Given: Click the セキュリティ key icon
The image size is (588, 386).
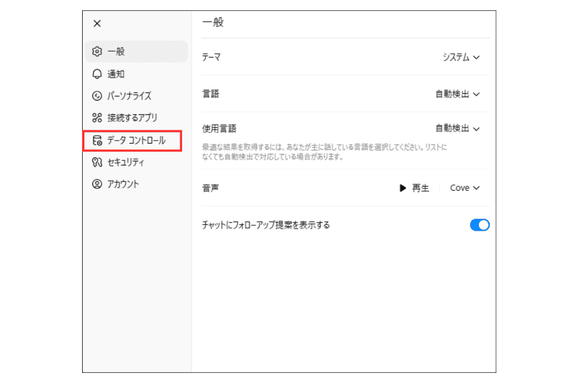Looking at the screenshot, I should pos(97,163).
